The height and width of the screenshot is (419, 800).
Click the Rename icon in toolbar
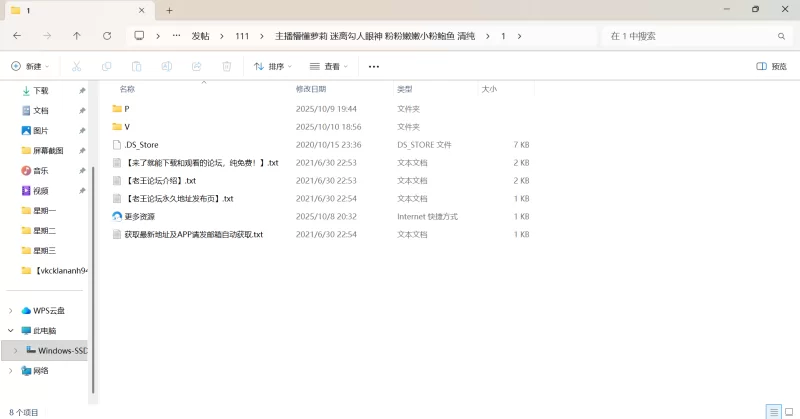(166, 66)
